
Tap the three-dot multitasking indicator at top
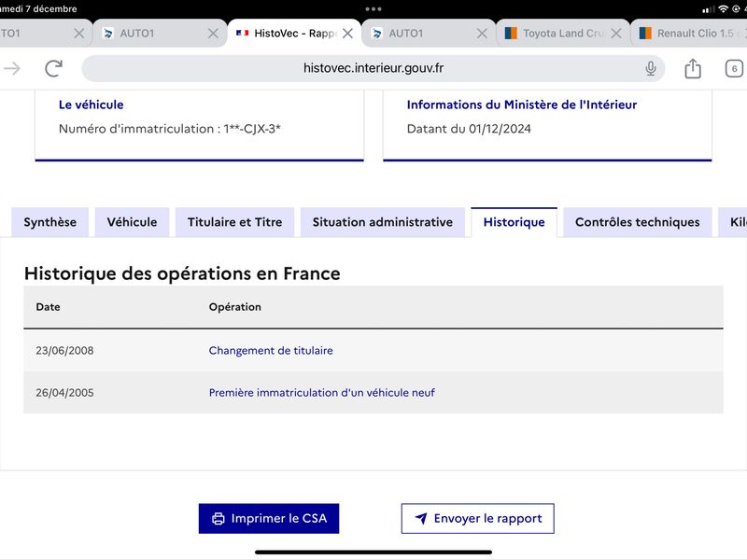point(373,9)
